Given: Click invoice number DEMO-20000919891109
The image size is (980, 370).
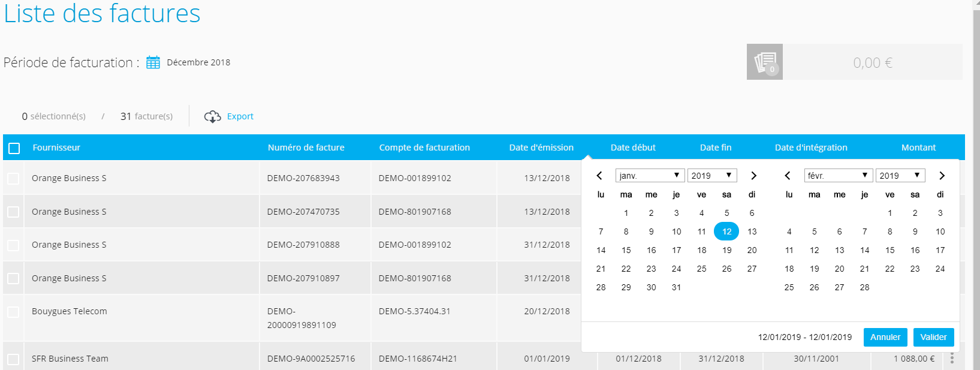Looking at the screenshot, I should tap(301, 318).
